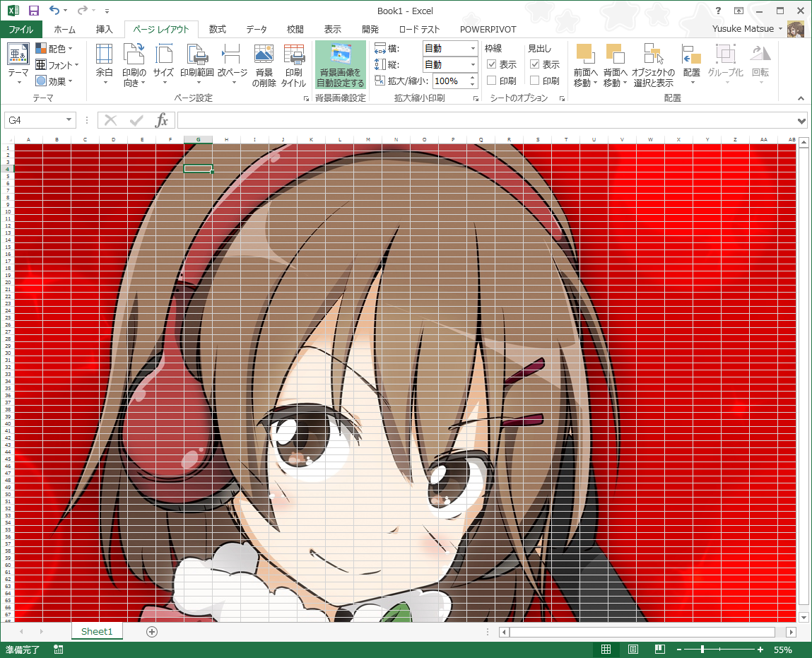Open the ファイル menu tab

tap(20, 30)
